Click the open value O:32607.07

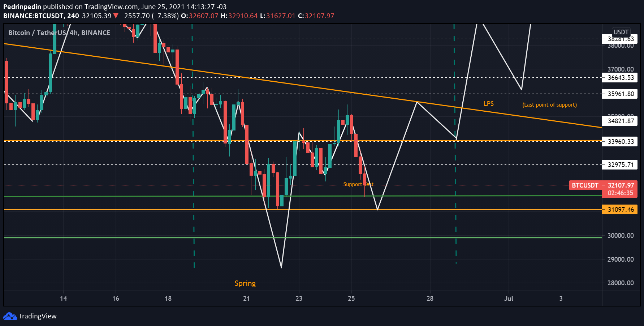[x=200, y=16]
